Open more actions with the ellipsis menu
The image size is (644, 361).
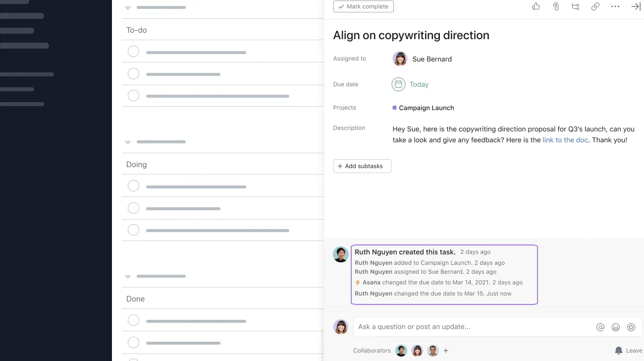[615, 6]
